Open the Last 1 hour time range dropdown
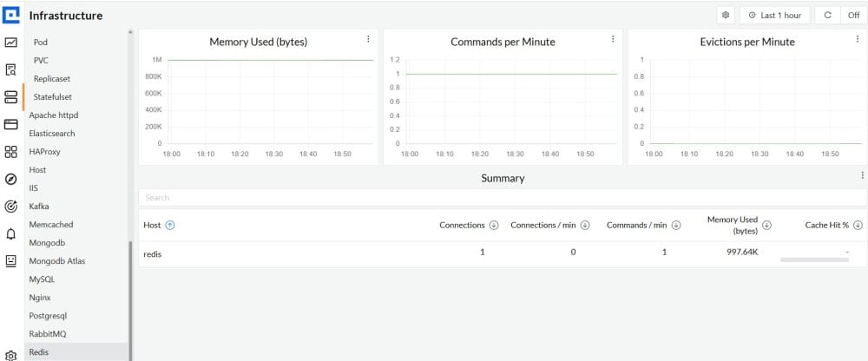This screenshot has height=361, width=868. (x=775, y=15)
